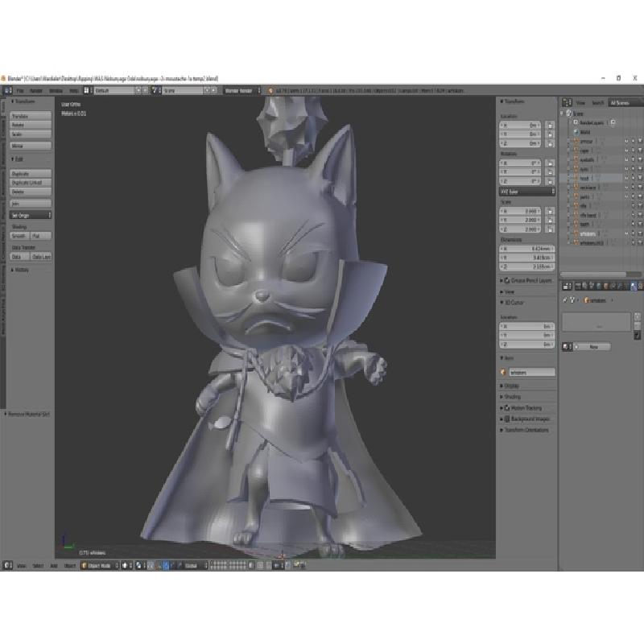Open the Select menu in 3D view header
The width and height of the screenshot is (644, 644).
click(x=38, y=566)
